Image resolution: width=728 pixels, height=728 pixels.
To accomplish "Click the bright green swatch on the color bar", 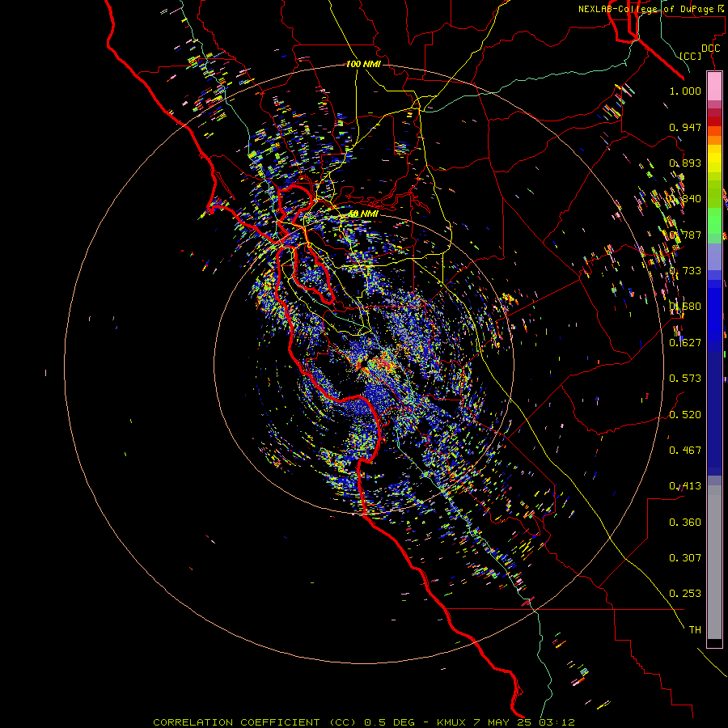I will click(714, 221).
